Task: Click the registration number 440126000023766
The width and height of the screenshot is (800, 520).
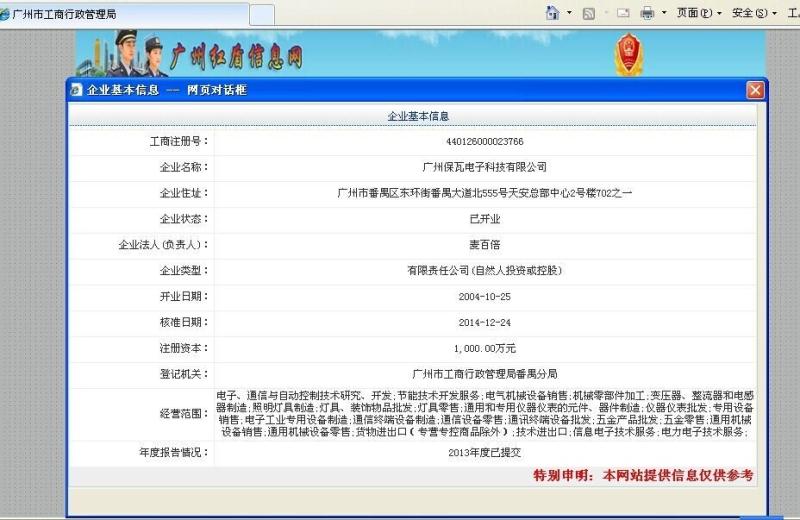Action: [485, 142]
